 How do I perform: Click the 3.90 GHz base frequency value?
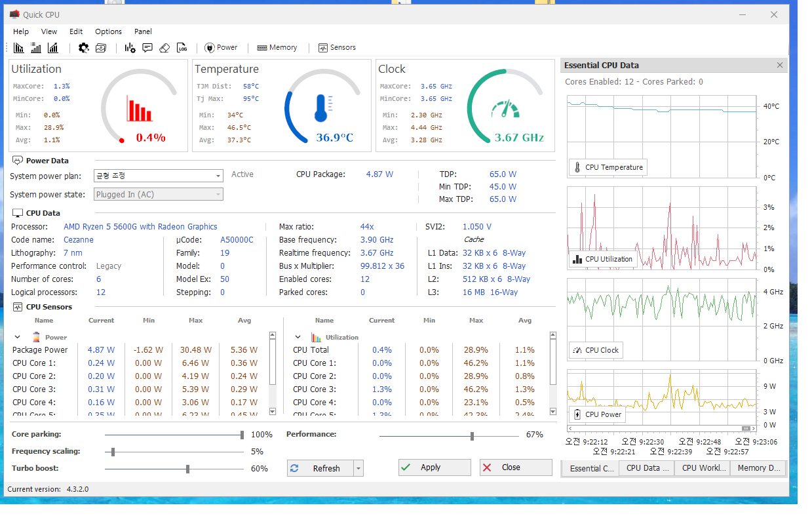pos(377,240)
